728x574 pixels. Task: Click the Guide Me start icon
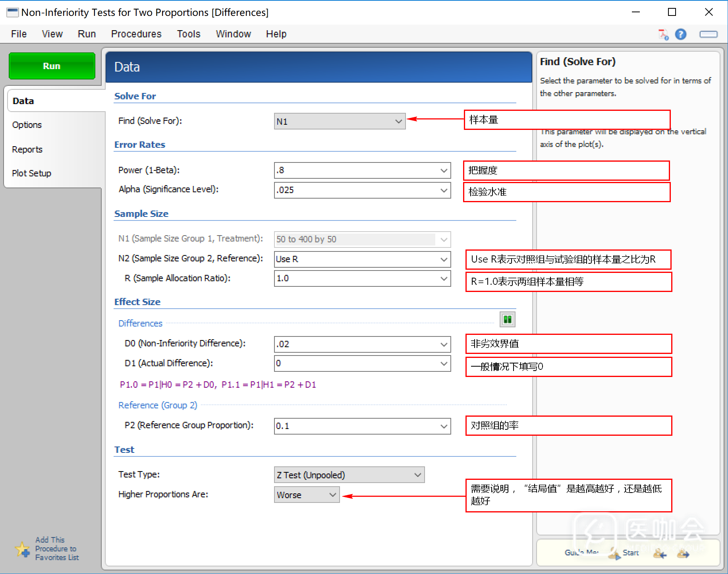[614, 553]
